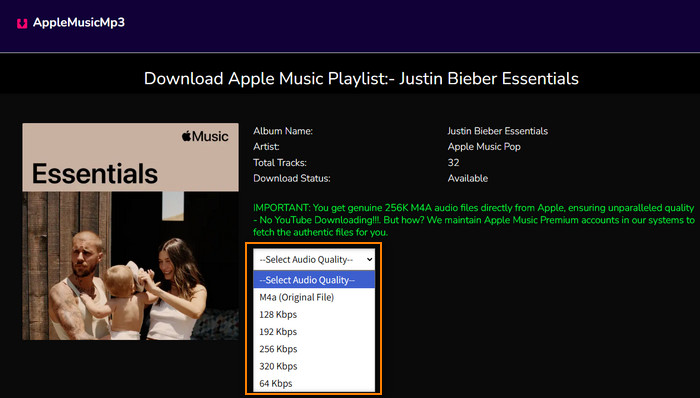Click the pink AppleMusicMp3 logo icon
Viewport: 700px width, 398px height.
22,23
